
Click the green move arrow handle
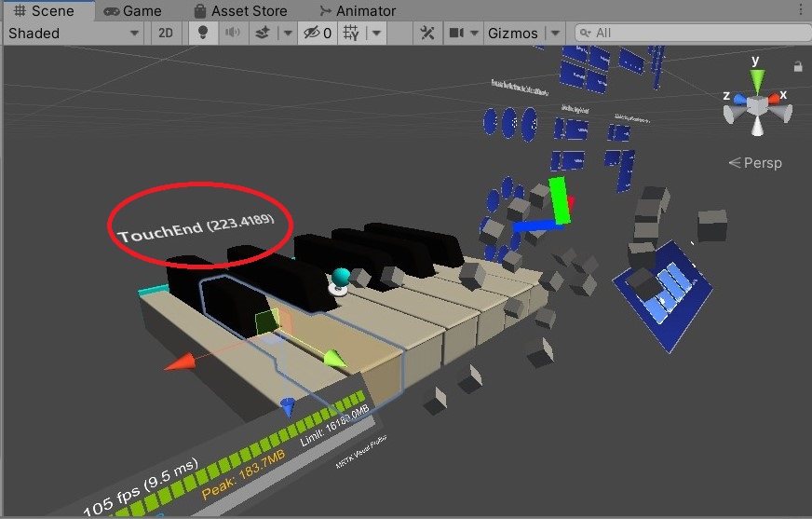pyautogui.click(x=334, y=358)
